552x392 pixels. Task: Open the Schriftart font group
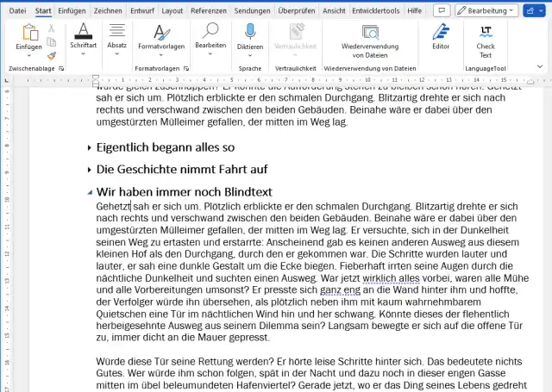click(x=83, y=38)
